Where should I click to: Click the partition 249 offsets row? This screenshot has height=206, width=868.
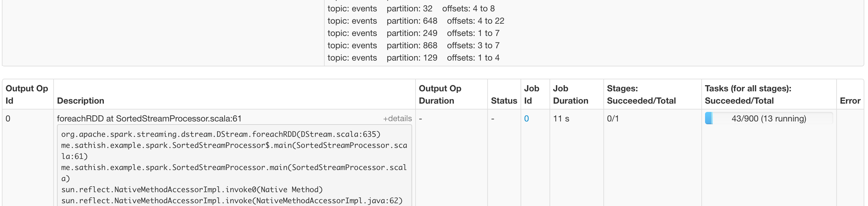coord(413,33)
